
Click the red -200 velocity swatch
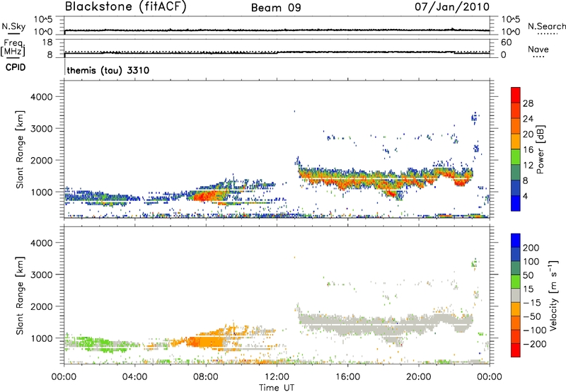pos(516,350)
